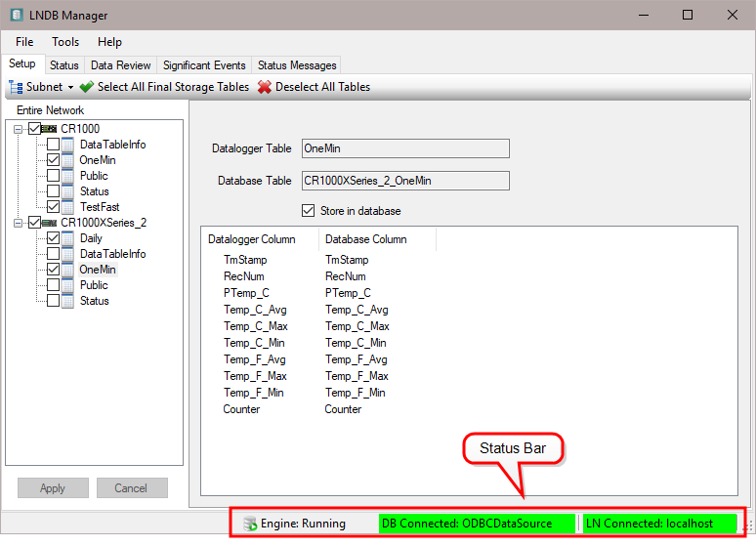
Task: Click the Engine Running status icon
Action: pyautogui.click(x=250, y=524)
